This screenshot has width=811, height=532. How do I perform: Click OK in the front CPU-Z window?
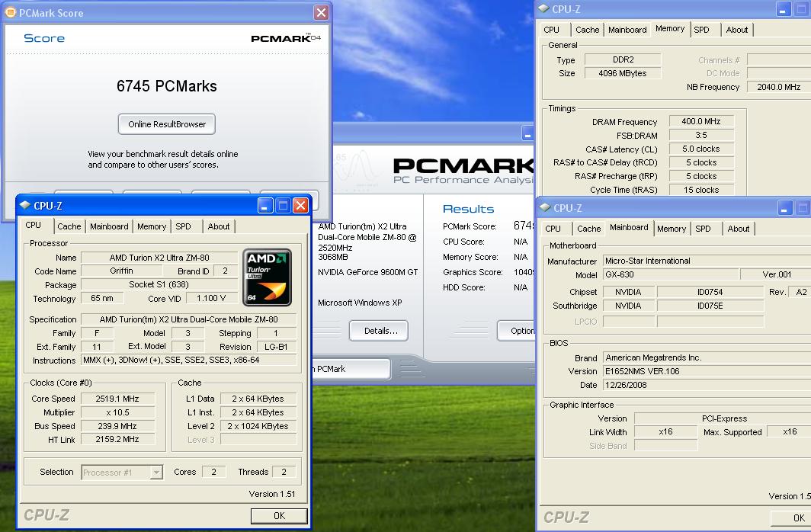279,515
